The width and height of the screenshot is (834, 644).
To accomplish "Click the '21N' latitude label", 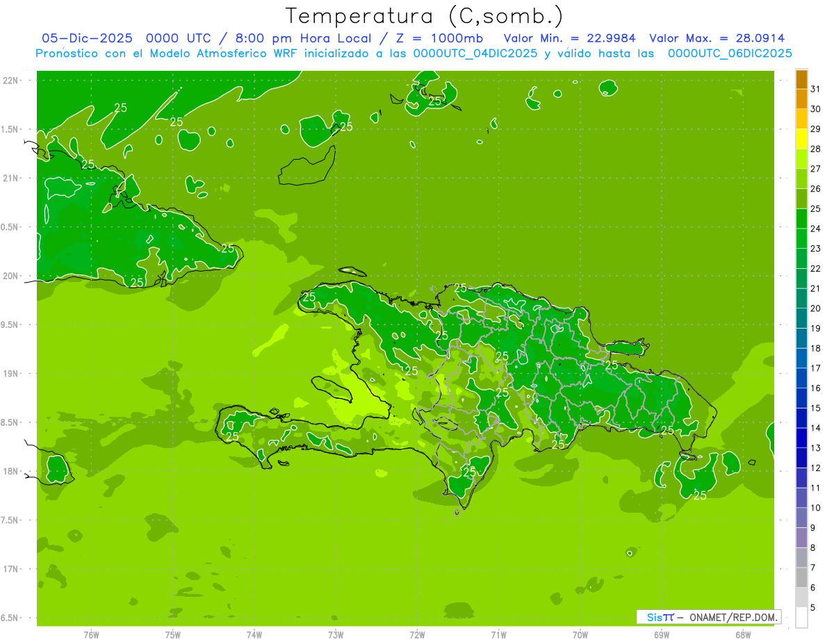I will click(11, 179).
